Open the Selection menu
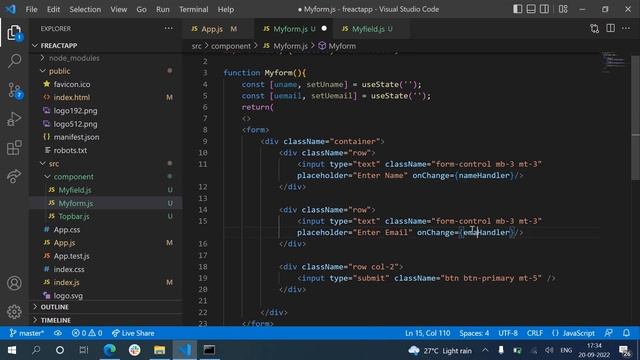The image size is (640, 360). click(x=85, y=9)
